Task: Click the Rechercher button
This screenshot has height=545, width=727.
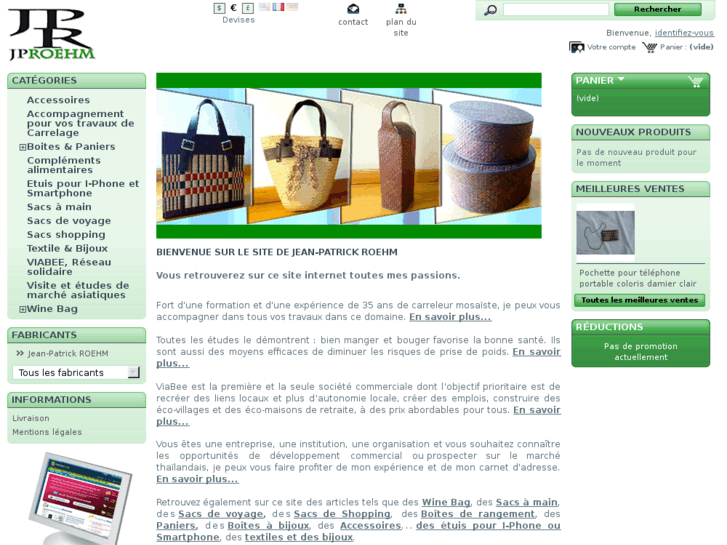Action: point(657,9)
